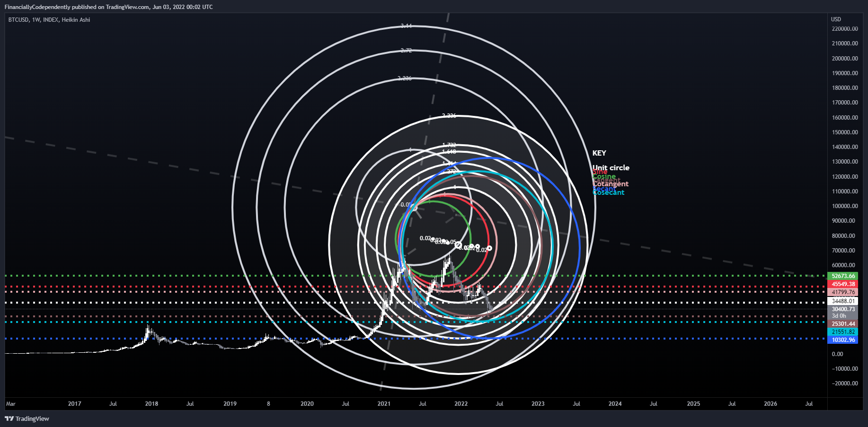Click the 60000.00 price axis label
This screenshot has width=868, height=427.
coord(843,265)
